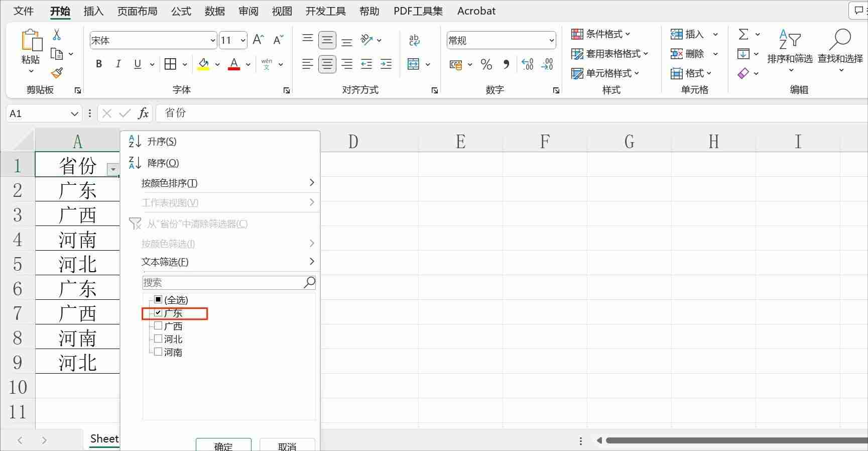The height and width of the screenshot is (451, 868).
Task: Increase decimal places
Action: [x=527, y=64]
